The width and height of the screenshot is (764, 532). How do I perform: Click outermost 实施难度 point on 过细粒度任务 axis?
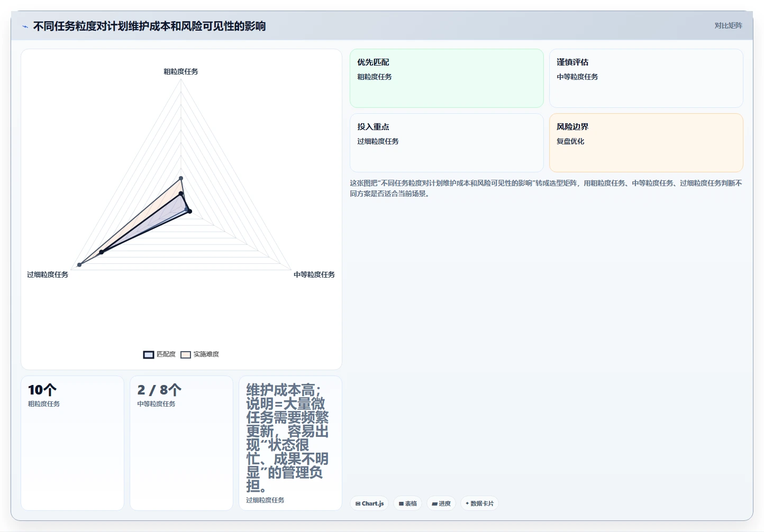pos(79,264)
